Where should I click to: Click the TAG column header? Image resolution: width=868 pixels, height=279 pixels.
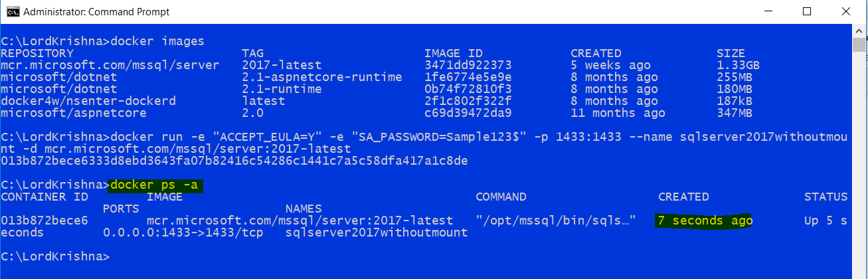tap(252, 53)
